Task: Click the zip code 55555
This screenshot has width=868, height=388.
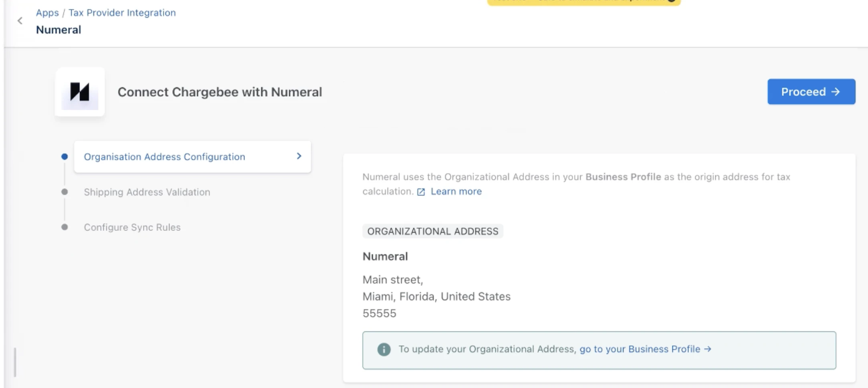Action: pos(379,313)
